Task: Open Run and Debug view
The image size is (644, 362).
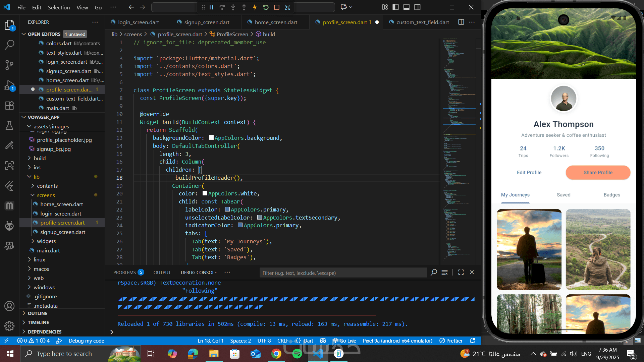Action: 9,85
